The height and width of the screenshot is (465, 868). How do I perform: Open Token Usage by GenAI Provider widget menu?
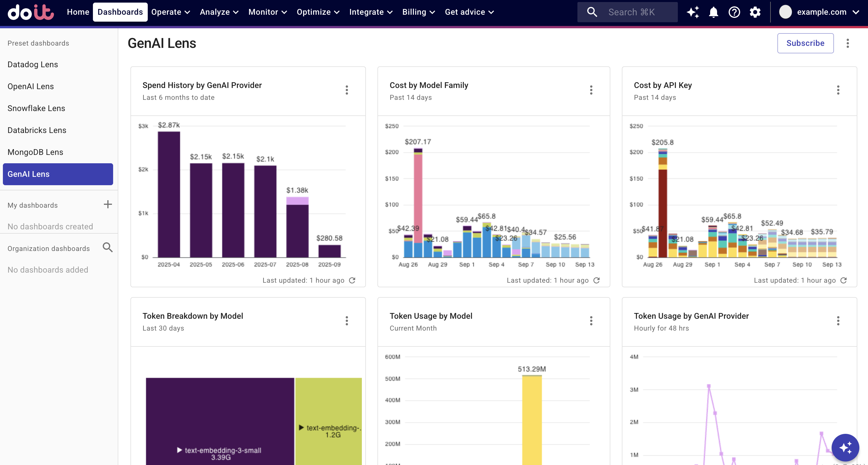click(838, 321)
